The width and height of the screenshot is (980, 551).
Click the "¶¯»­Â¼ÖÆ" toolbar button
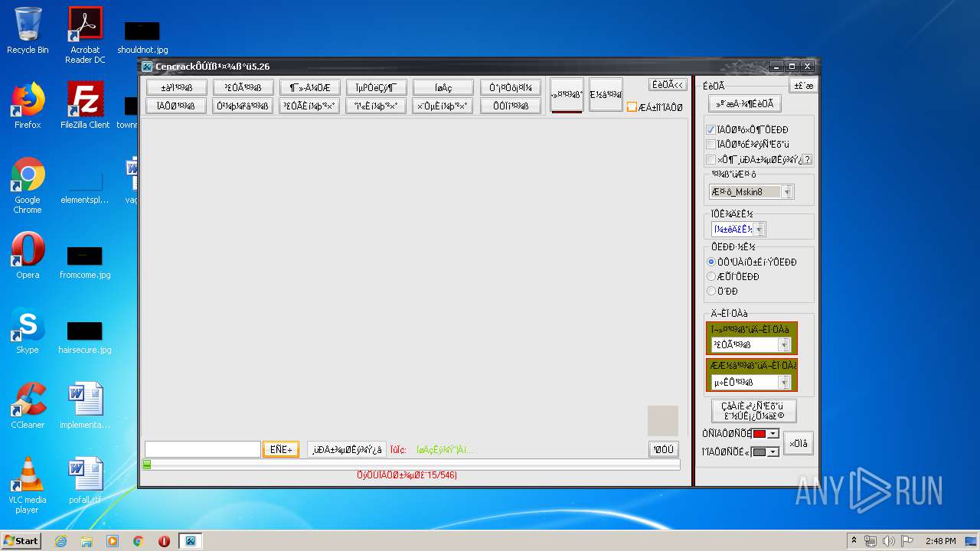coord(310,87)
